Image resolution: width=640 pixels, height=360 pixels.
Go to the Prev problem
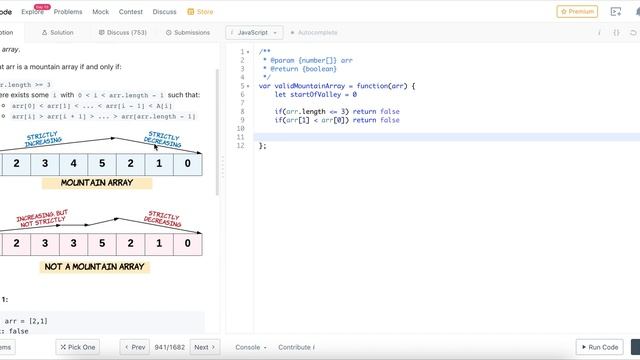coord(135,347)
